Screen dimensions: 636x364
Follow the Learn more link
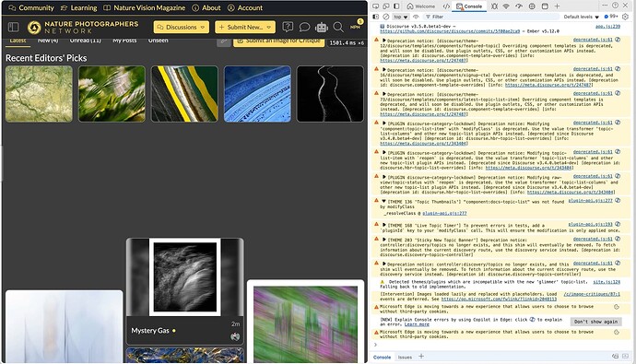(x=417, y=324)
